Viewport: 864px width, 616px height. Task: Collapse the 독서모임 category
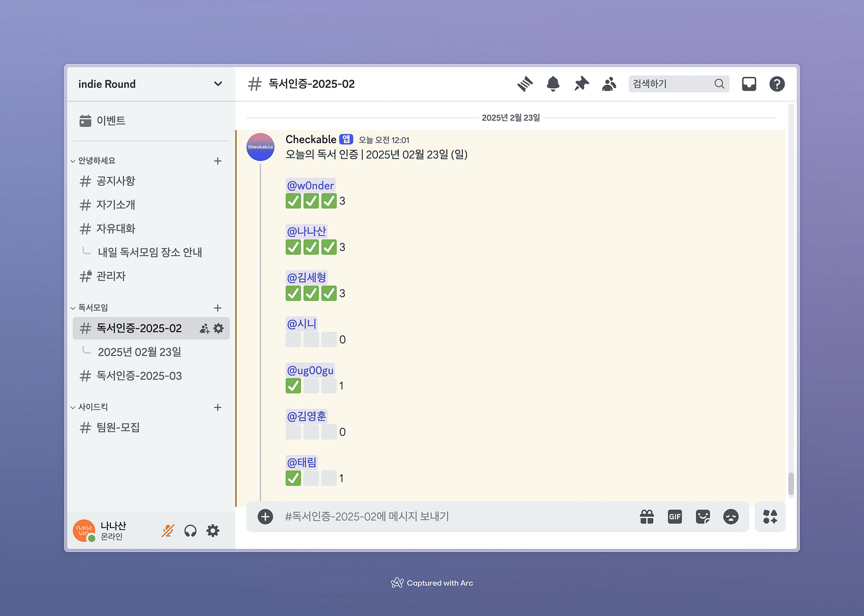tap(89, 308)
